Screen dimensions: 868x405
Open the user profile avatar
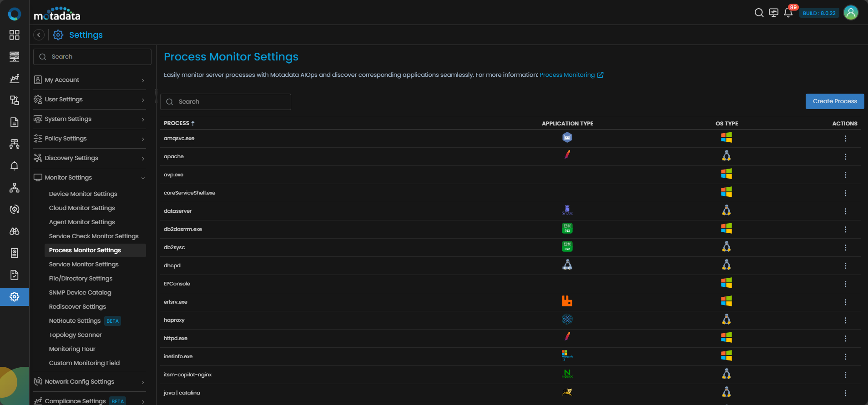[851, 13]
